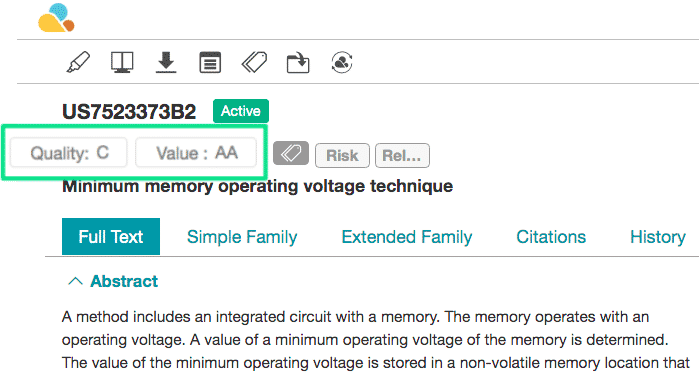The image size is (699, 378).
Task: Click the export to folder icon
Action: tap(298, 62)
